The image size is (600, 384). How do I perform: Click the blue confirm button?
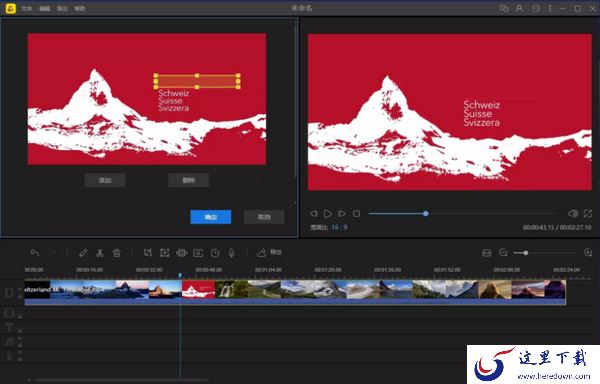(211, 217)
